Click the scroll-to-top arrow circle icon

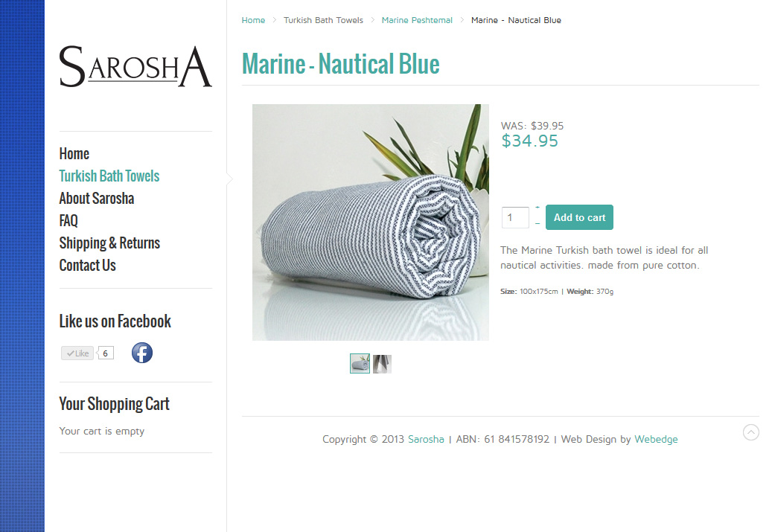coord(751,432)
